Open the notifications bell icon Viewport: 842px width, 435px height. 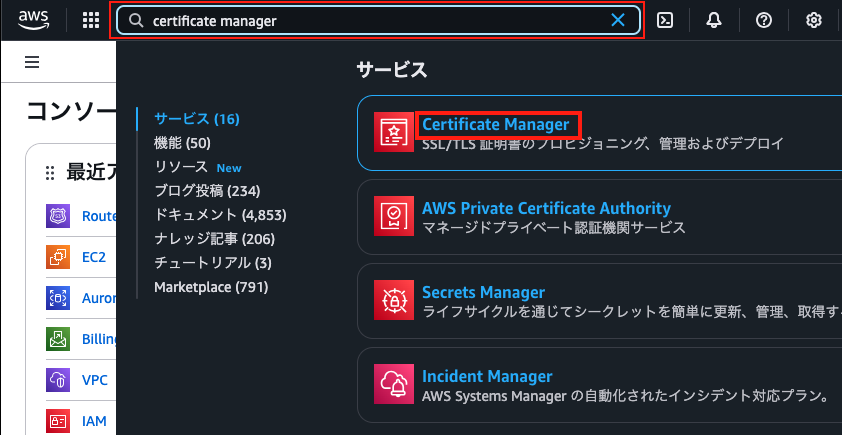[x=714, y=20]
